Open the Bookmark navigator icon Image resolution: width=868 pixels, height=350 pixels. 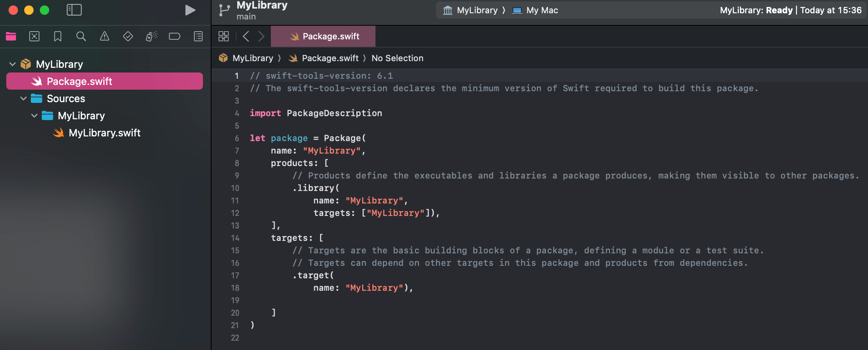coord(58,36)
